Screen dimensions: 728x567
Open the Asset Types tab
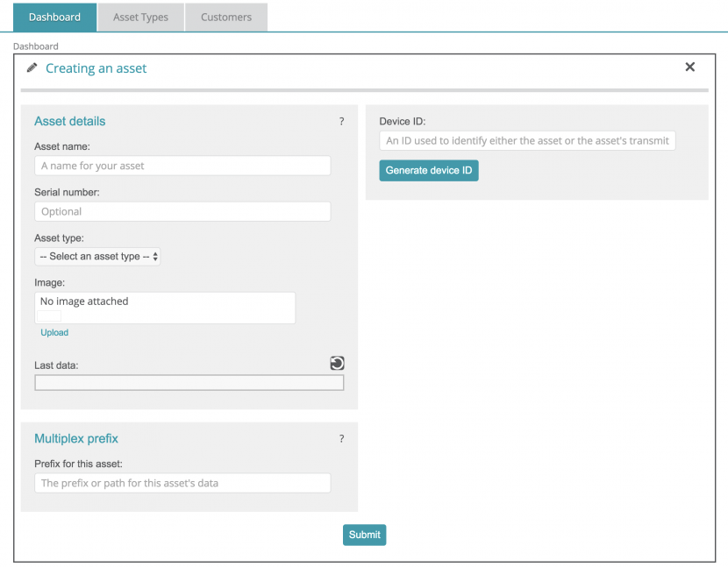pos(140,17)
